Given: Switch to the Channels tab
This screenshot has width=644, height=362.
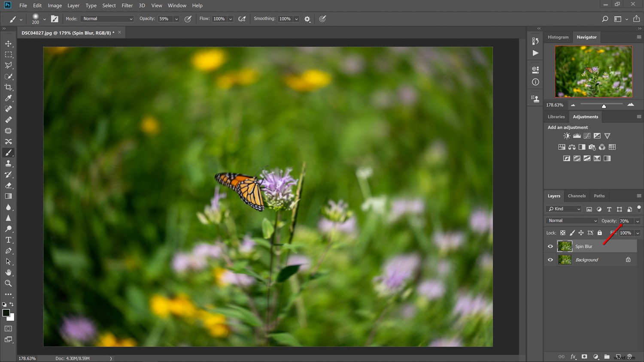Looking at the screenshot, I should [x=577, y=196].
